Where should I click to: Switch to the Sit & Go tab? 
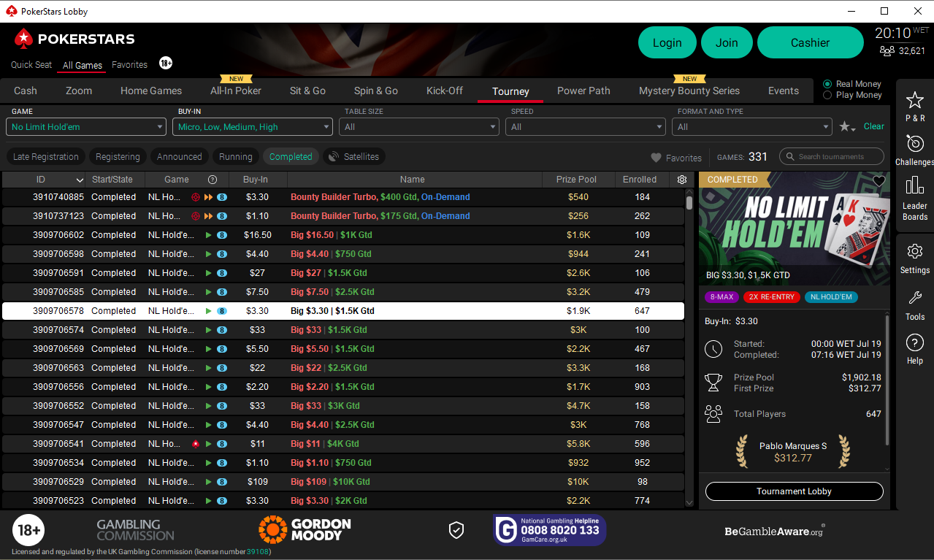(x=307, y=91)
